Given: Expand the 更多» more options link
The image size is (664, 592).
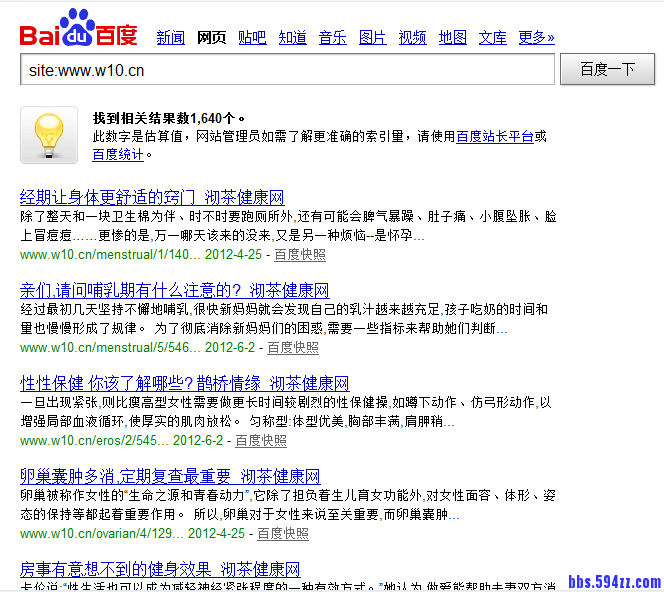Looking at the screenshot, I should pyautogui.click(x=537, y=38).
